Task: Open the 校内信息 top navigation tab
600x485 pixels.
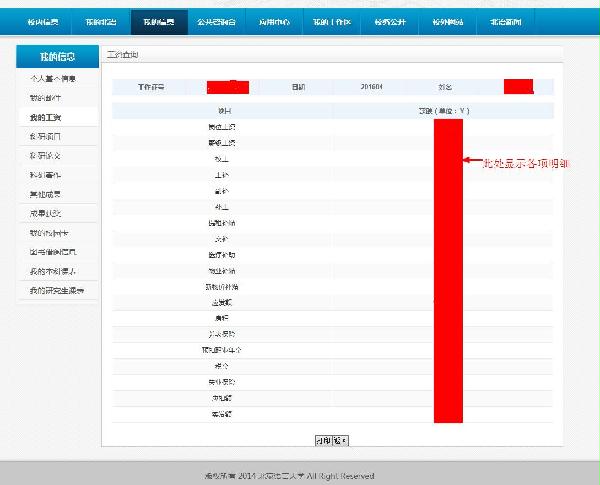Action: tap(43, 20)
